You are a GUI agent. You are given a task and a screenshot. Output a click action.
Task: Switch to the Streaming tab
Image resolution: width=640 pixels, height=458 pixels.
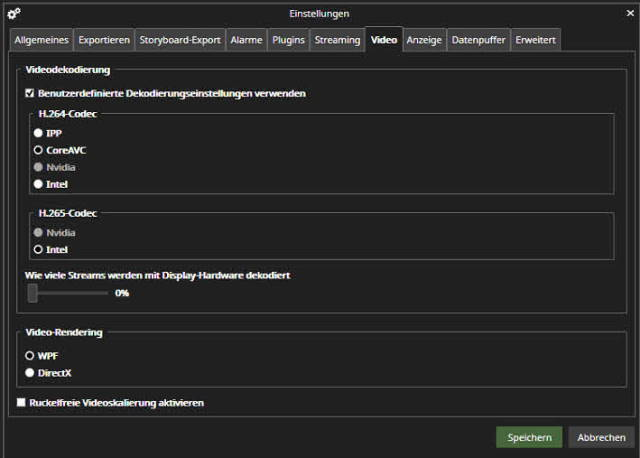pos(337,40)
